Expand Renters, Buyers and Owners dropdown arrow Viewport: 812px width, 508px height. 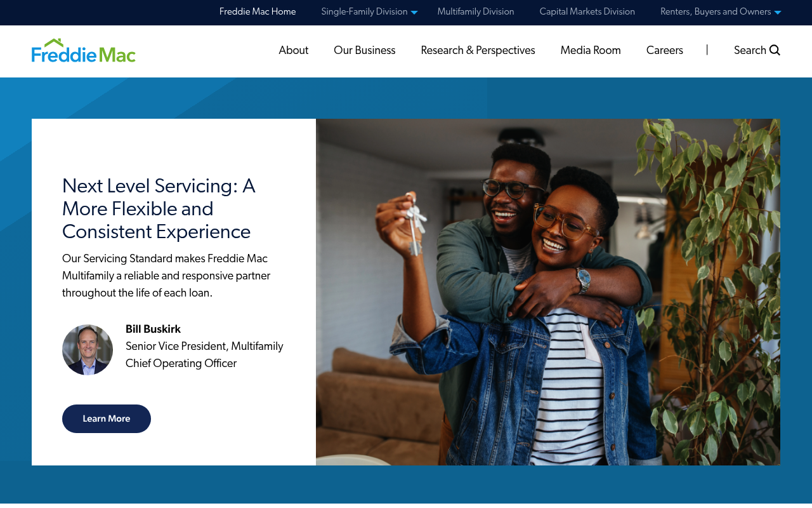pos(778,13)
